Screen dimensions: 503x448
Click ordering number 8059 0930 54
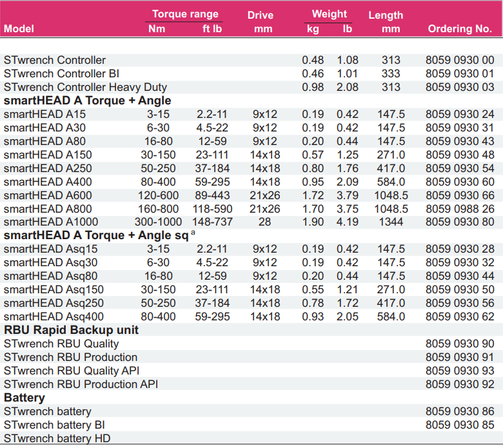(x=460, y=168)
